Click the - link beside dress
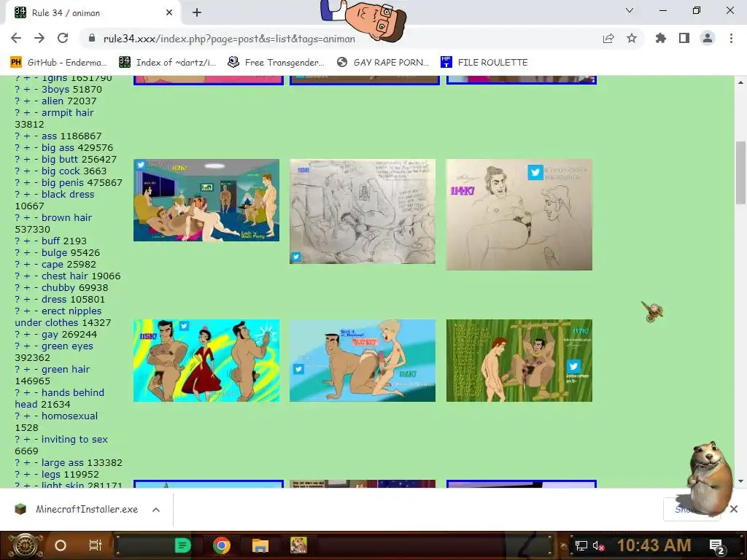The width and height of the screenshot is (747, 560). [x=36, y=300]
